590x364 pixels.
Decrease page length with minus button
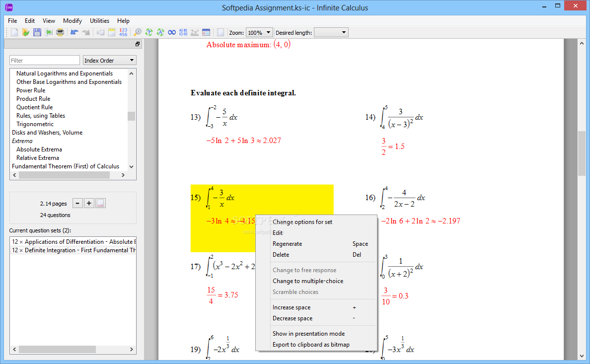tap(77, 203)
